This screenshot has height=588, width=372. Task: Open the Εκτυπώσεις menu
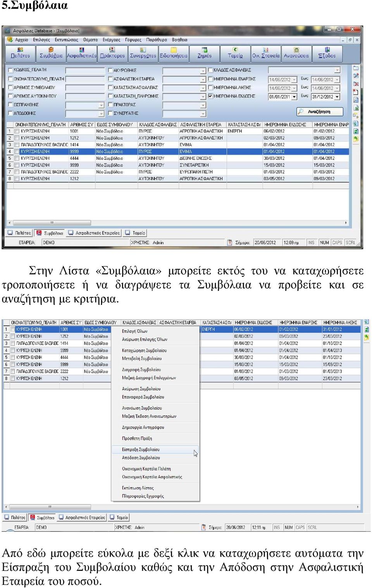[66, 40]
